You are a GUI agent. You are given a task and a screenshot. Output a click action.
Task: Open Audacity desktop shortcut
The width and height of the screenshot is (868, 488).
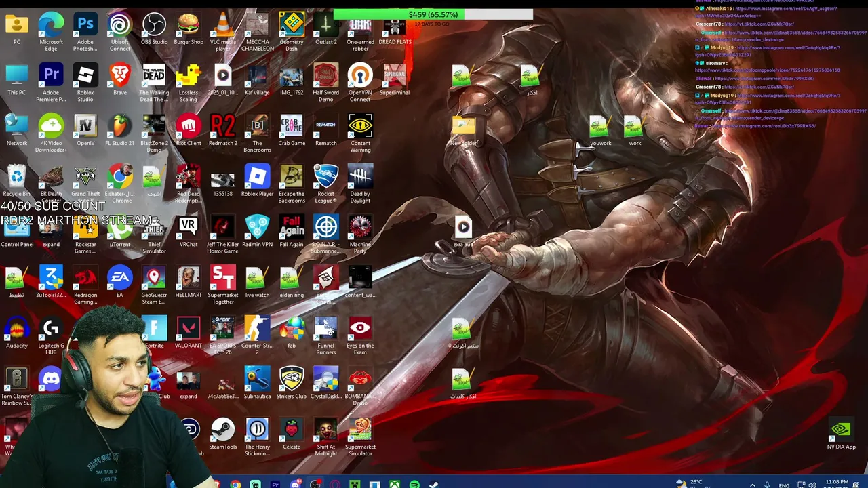point(17,332)
